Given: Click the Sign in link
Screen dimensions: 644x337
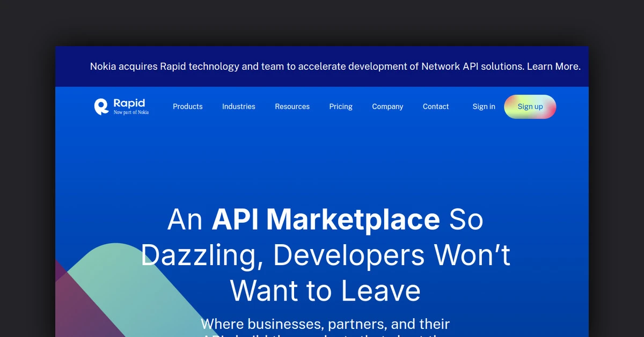Looking at the screenshot, I should click(x=484, y=107).
